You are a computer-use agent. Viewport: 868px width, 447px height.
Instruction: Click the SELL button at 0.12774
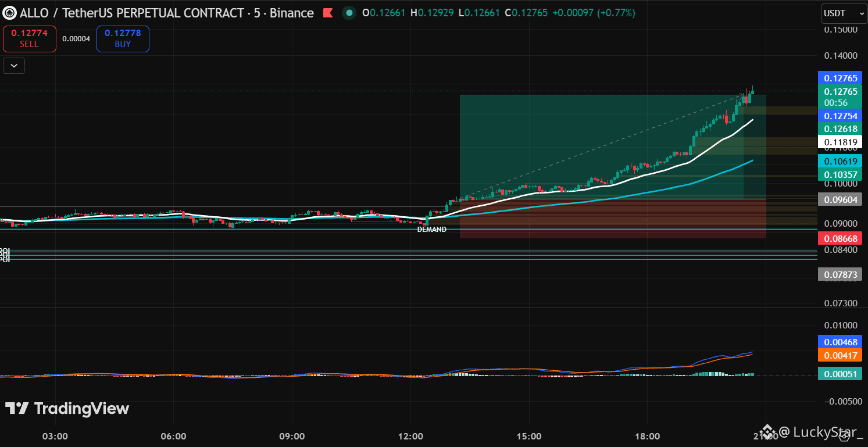pyautogui.click(x=30, y=38)
